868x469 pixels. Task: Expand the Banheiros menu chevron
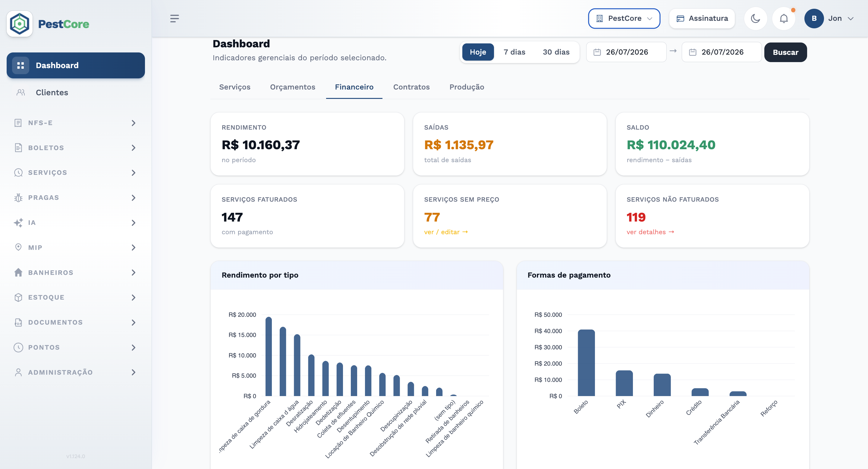(x=134, y=272)
